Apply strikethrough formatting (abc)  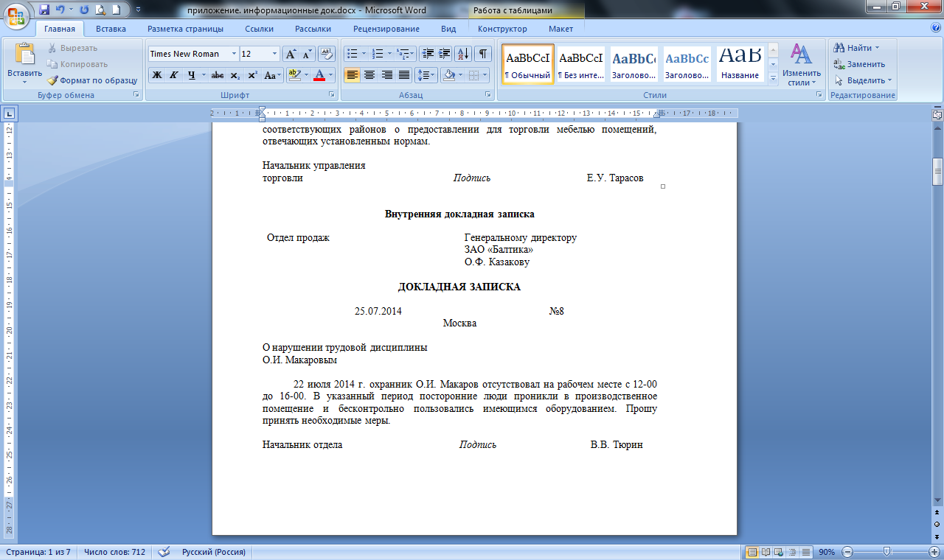click(x=218, y=75)
